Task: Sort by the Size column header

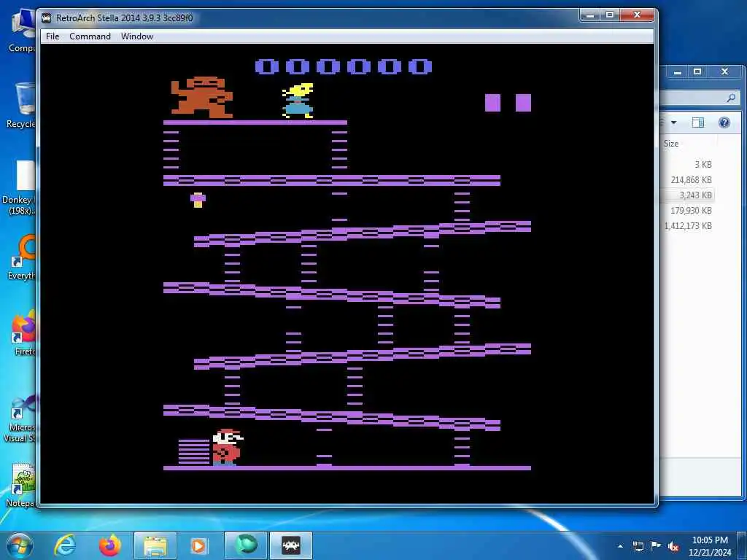Action: [671, 144]
